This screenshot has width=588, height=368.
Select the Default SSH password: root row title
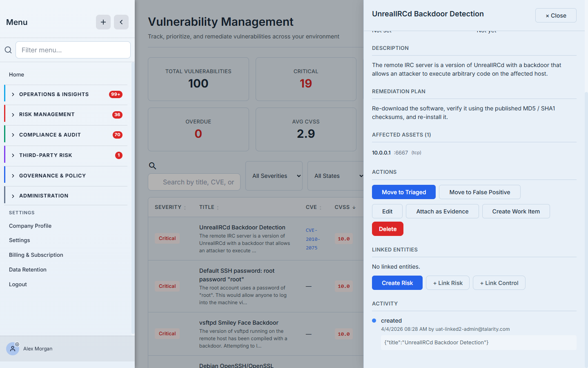tap(237, 275)
